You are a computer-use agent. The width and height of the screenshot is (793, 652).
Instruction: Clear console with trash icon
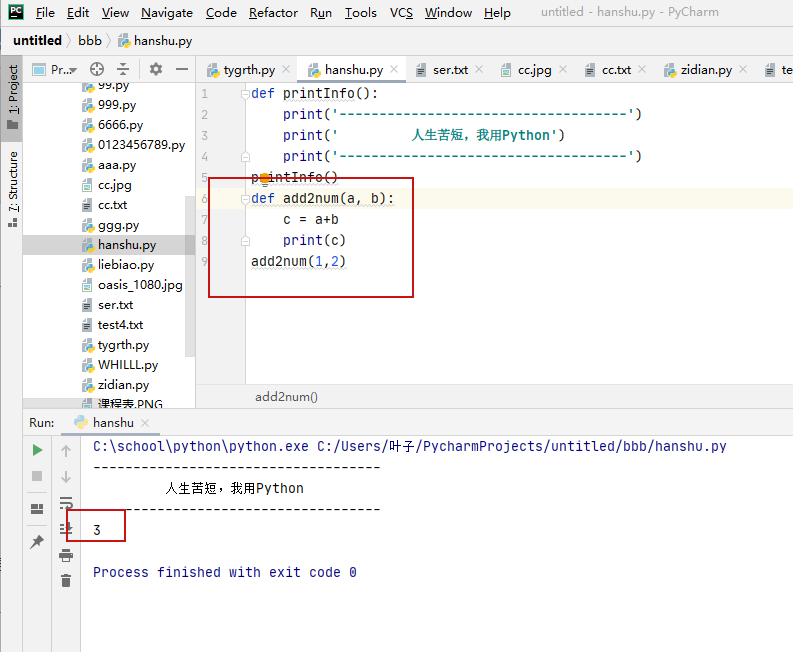[66, 580]
